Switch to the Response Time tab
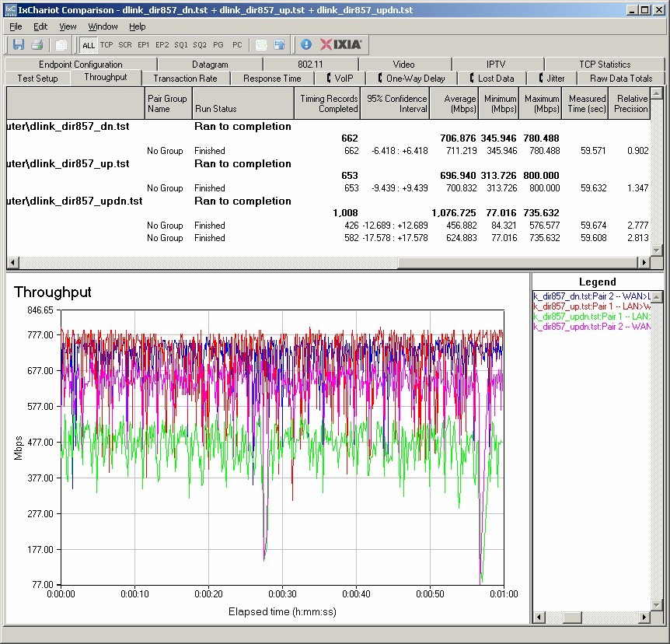670x644 pixels. (x=272, y=79)
